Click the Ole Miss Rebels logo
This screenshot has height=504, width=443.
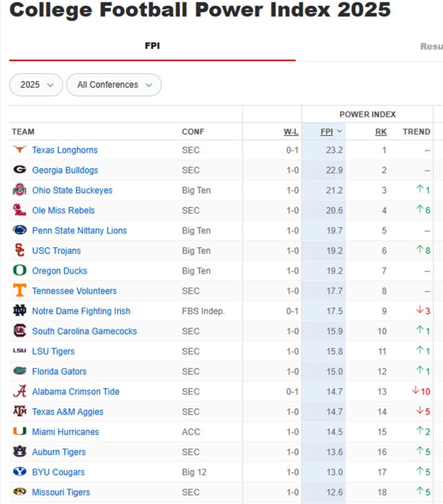click(20, 210)
